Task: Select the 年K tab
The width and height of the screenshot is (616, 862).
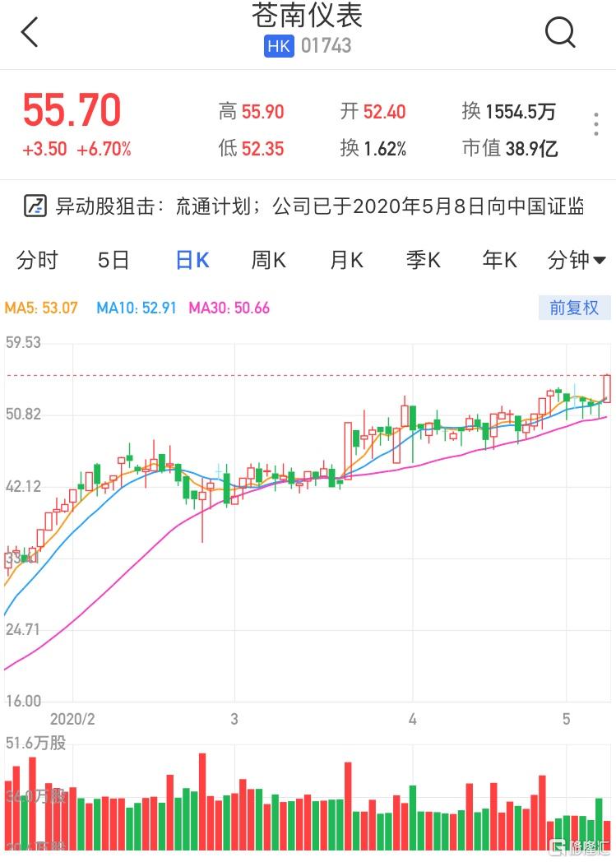Action: click(499, 260)
